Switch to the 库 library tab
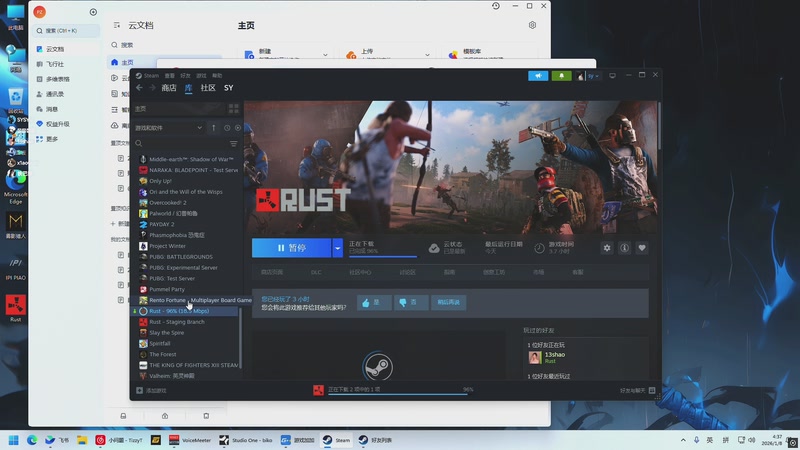Viewport: 800px width, 450px height. coord(188,88)
